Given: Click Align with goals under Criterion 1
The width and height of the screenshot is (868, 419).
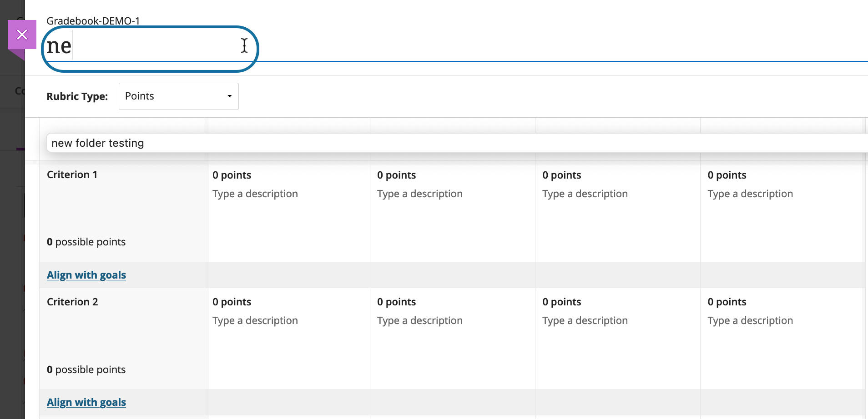Looking at the screenshot, I should (x=86, y=275).
